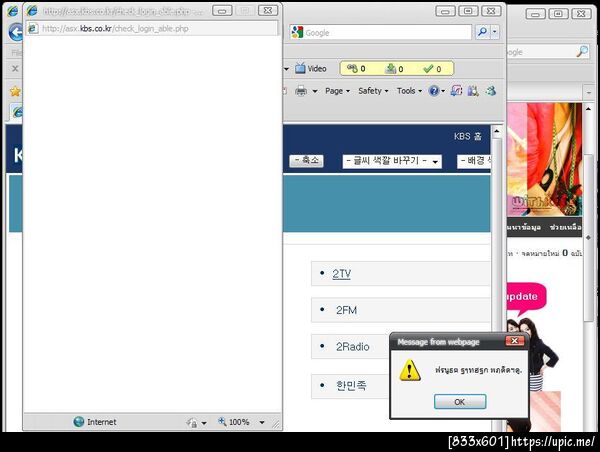Click the Google search magnifier button
Screen dimensions: 600x452
(x=483, y=32)
